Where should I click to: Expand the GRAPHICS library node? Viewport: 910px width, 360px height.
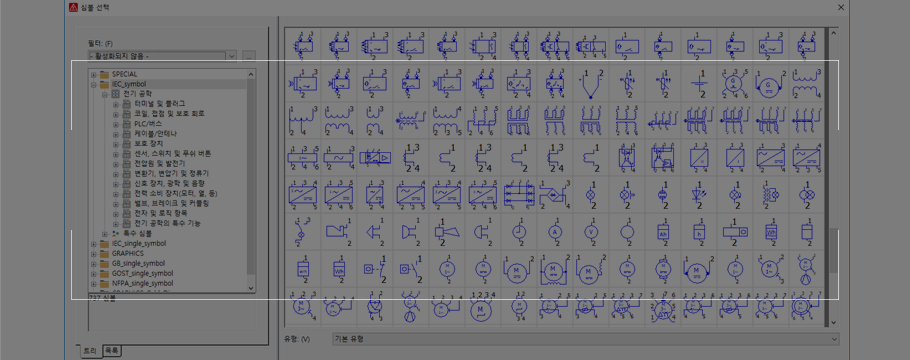(93, 254)
